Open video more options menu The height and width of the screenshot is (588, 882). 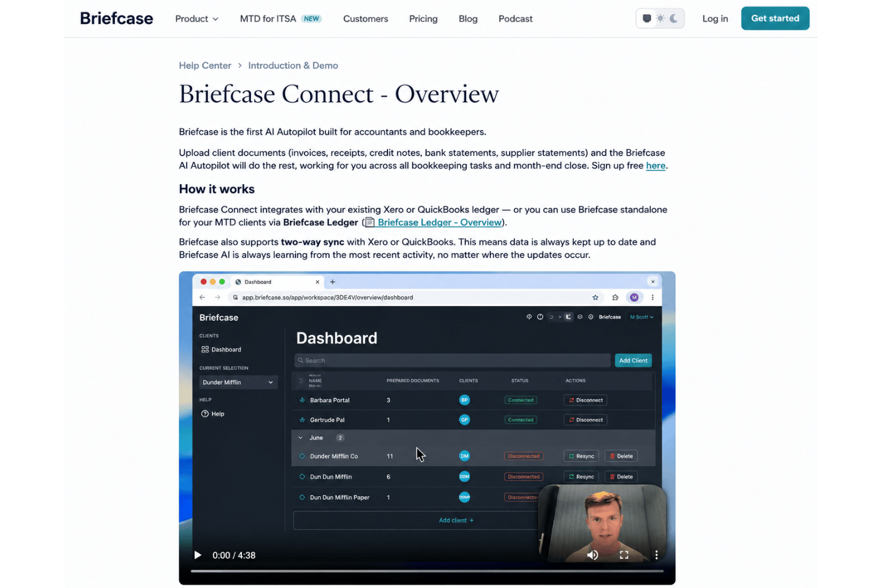[x=656, y=555]
